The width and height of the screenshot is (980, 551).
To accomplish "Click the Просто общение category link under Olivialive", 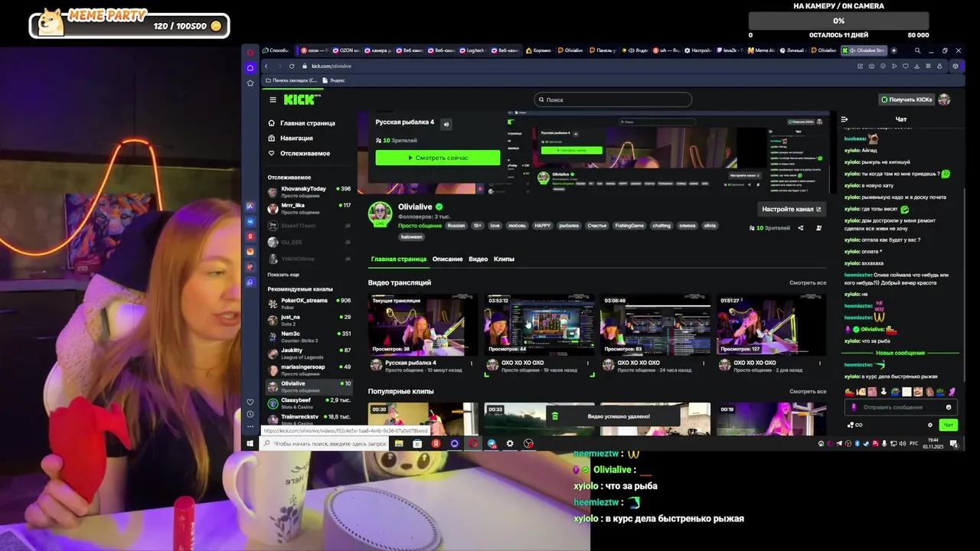I will tap(420, 226).
